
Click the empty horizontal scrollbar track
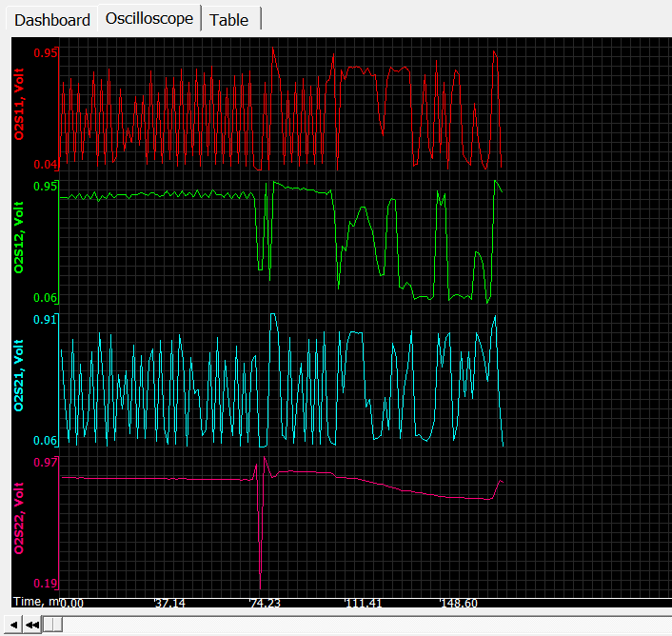(x=362, y=625)
